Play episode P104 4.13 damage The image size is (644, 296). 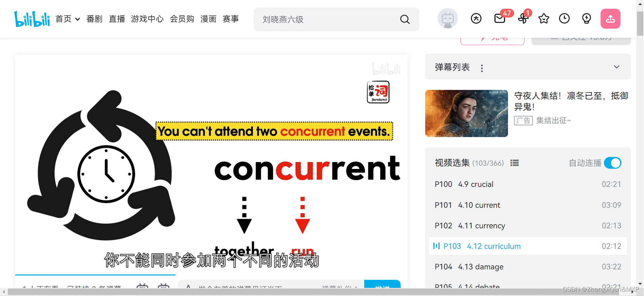528,267
